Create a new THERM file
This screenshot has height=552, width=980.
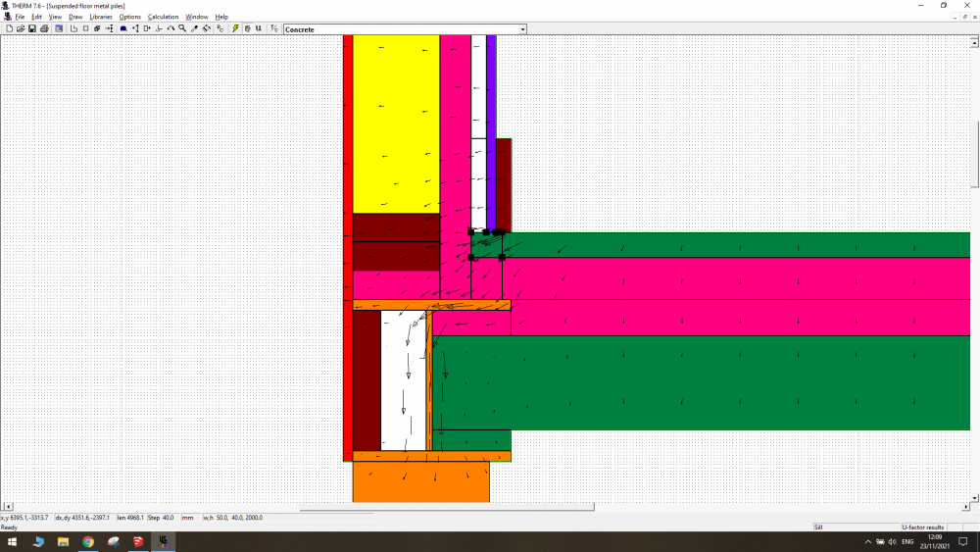coord(10,28)
